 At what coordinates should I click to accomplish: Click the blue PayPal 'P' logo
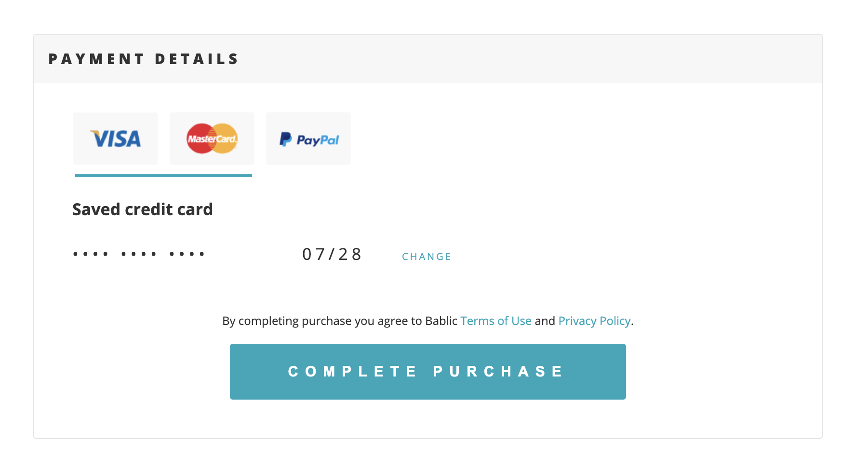coord(285,140)
